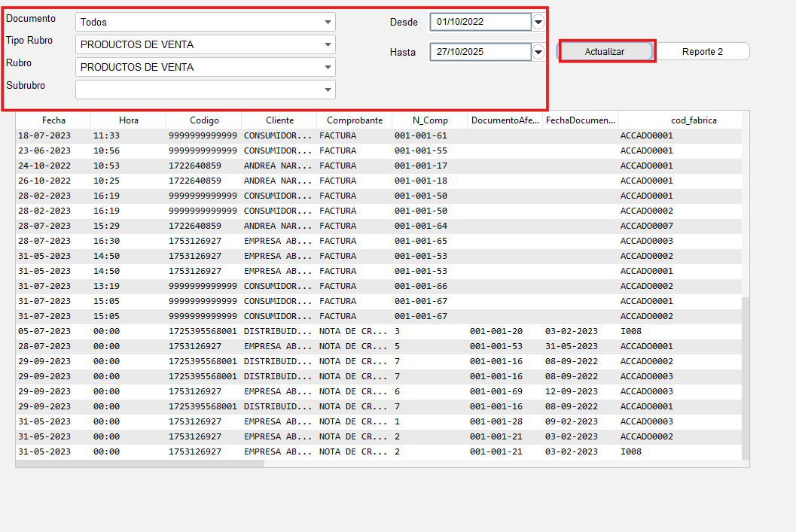Viewport: 796px width, 532px height.
Task: Click the table's vertical scrollbar thumb
Action: (x=746, y=376)
